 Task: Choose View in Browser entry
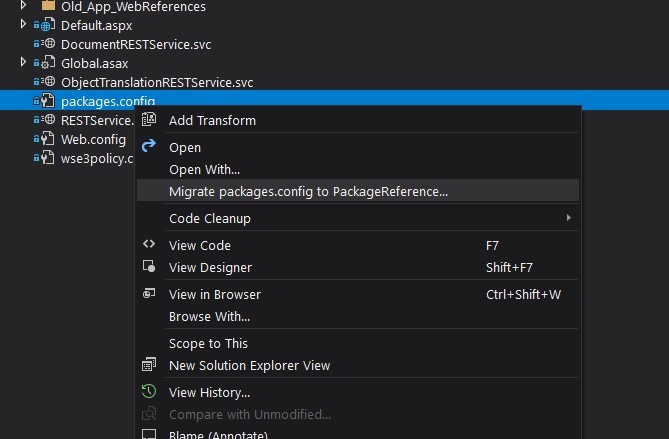358,294
